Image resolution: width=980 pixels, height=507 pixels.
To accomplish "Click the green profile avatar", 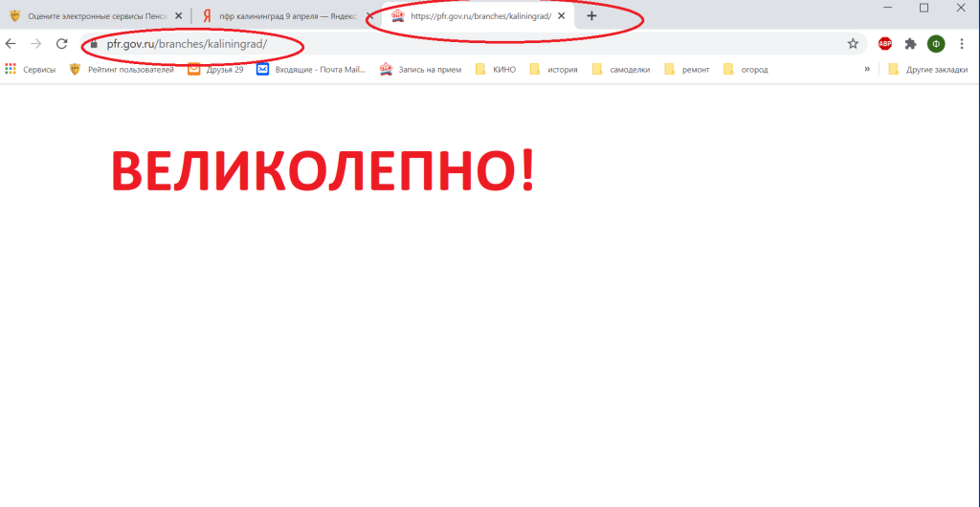I will pos(936,44).
